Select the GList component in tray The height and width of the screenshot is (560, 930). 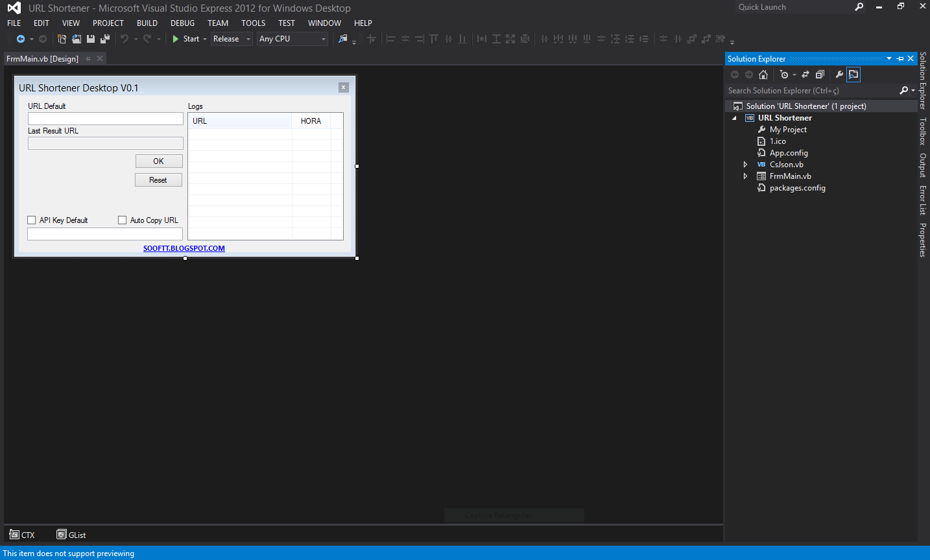pyautogui.click(x=71, y=535)
